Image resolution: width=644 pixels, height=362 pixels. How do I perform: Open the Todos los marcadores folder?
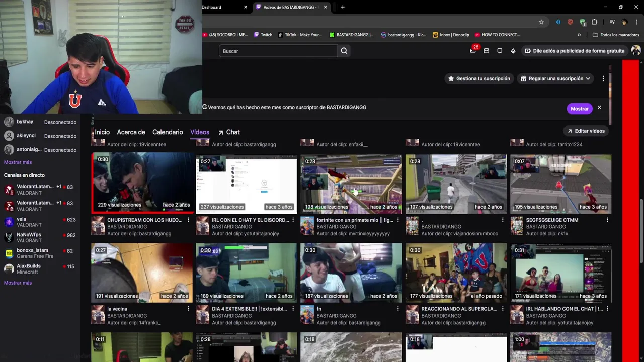click(x=616, y=35)
